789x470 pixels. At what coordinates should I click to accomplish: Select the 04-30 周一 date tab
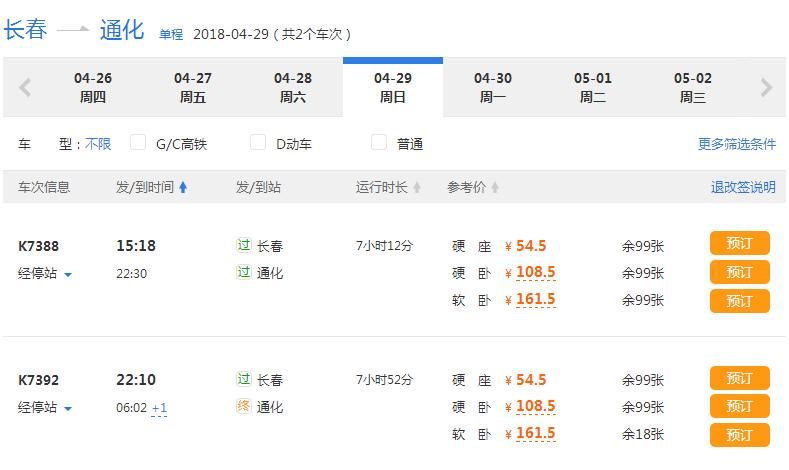[492, 88]
